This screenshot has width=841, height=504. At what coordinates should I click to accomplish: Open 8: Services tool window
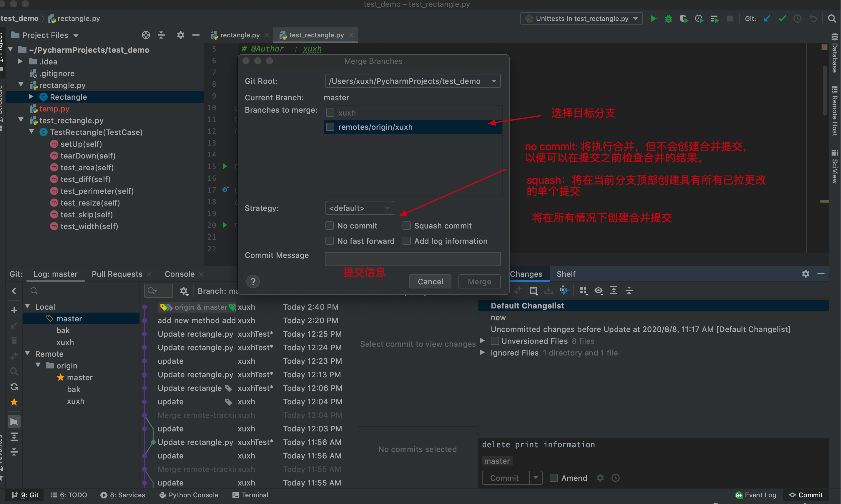tap(123, 495)
